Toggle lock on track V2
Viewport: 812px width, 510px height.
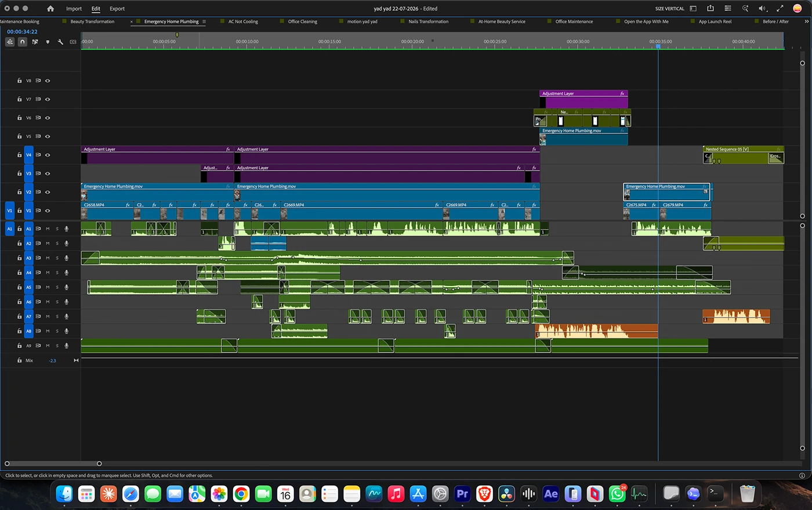pyautogui.click(x=19, y=192)
